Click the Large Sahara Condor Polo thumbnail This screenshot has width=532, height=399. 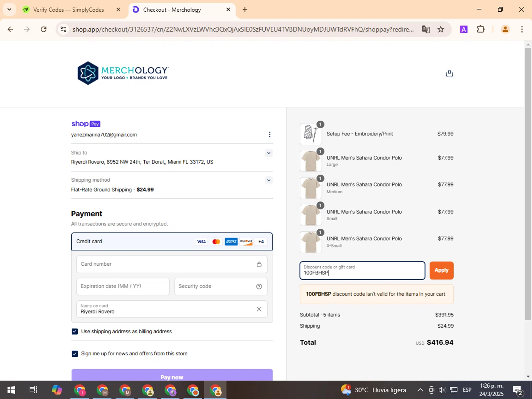311,161
